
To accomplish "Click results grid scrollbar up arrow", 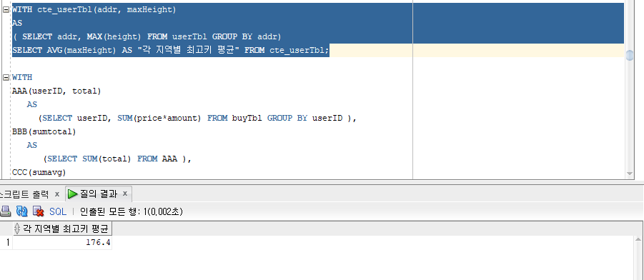I will (x=638, y=239).
